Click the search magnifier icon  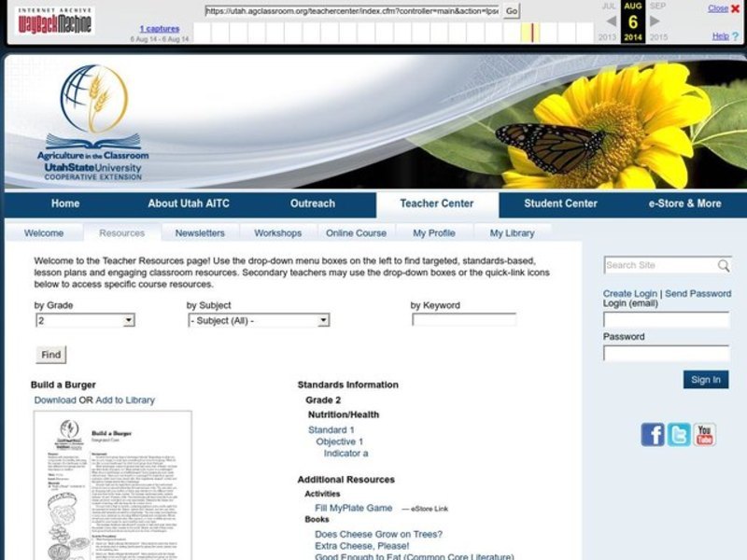point(724,266)
